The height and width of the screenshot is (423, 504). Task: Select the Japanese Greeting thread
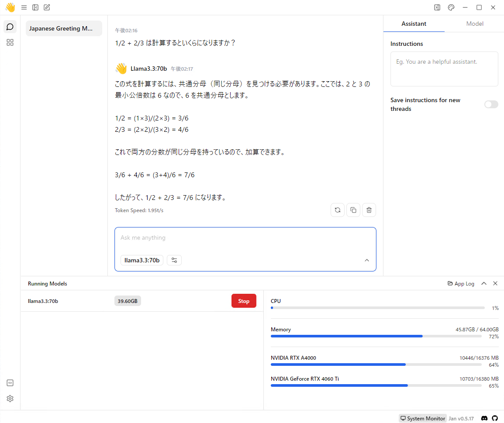click(x=64, y=28)
